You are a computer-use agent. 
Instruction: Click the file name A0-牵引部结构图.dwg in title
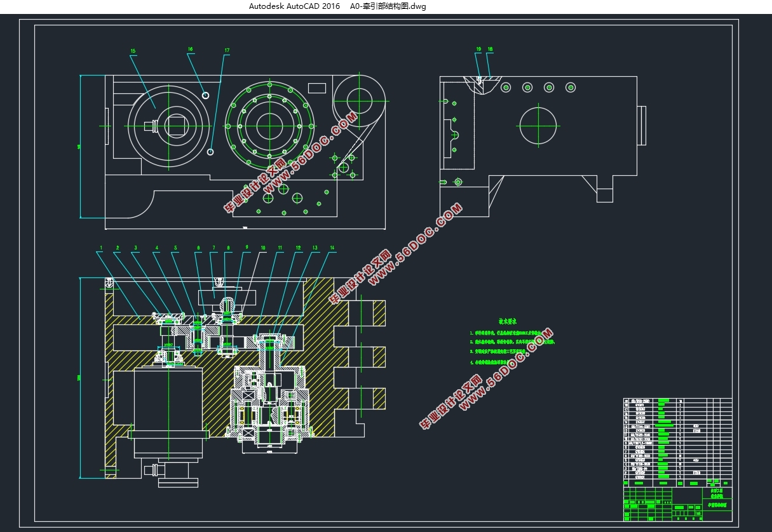tap(388, 6)
